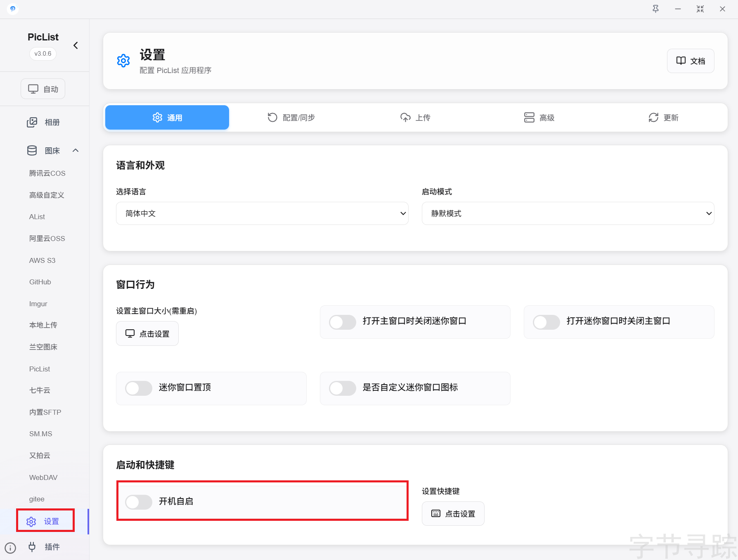The width and height of the screenshot is (738, 560).
Task: Select 内置SFTP image host
Action: (x=45, y=412)
